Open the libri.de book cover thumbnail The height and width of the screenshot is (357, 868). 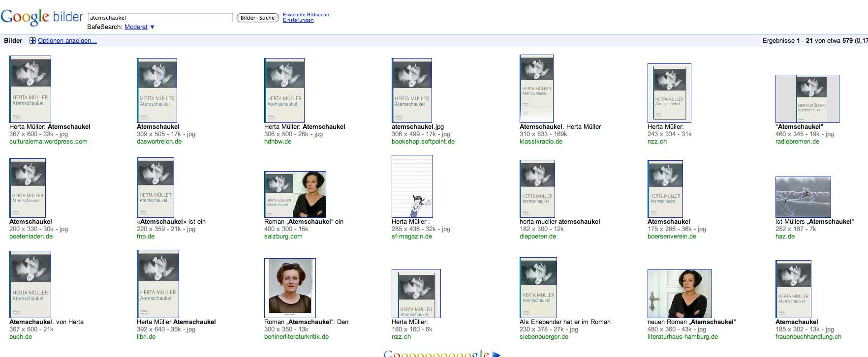pyautogui.click(x=158, y=284)
